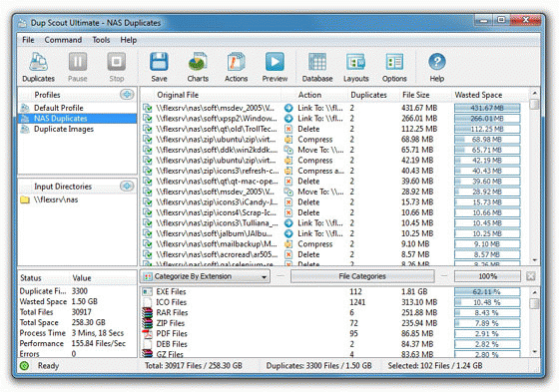Viewport: 559px width, 392px height.
Task: Click the Status column header
Action: point(31,278)
